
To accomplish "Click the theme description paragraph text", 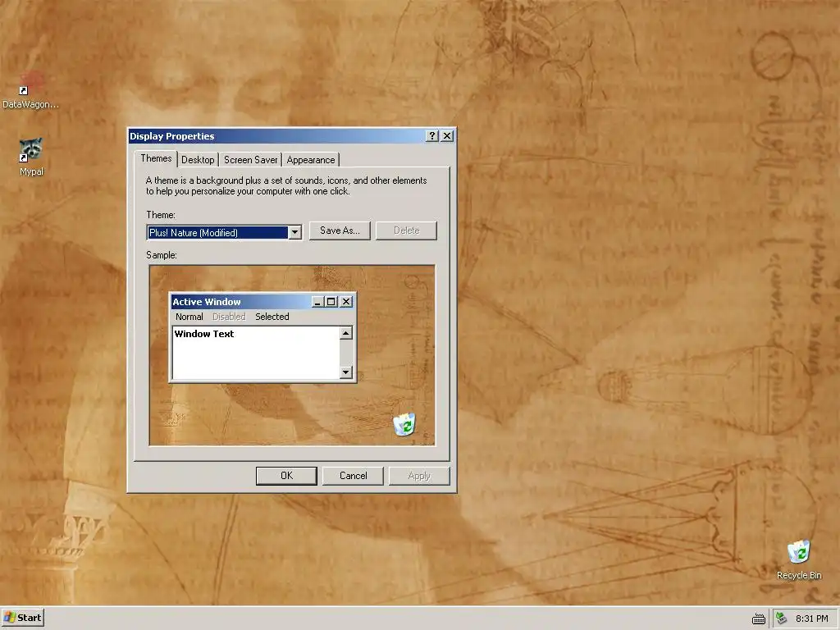I will 286,186.
